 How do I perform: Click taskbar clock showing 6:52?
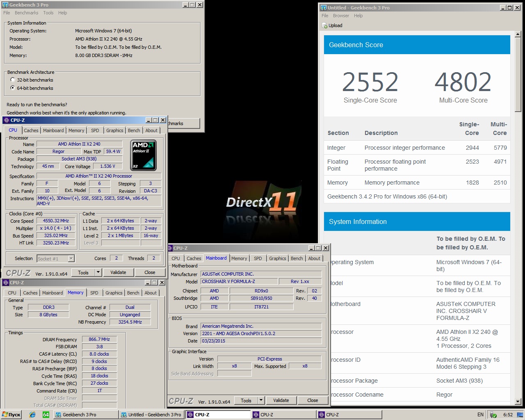click(x=508, y=415)
